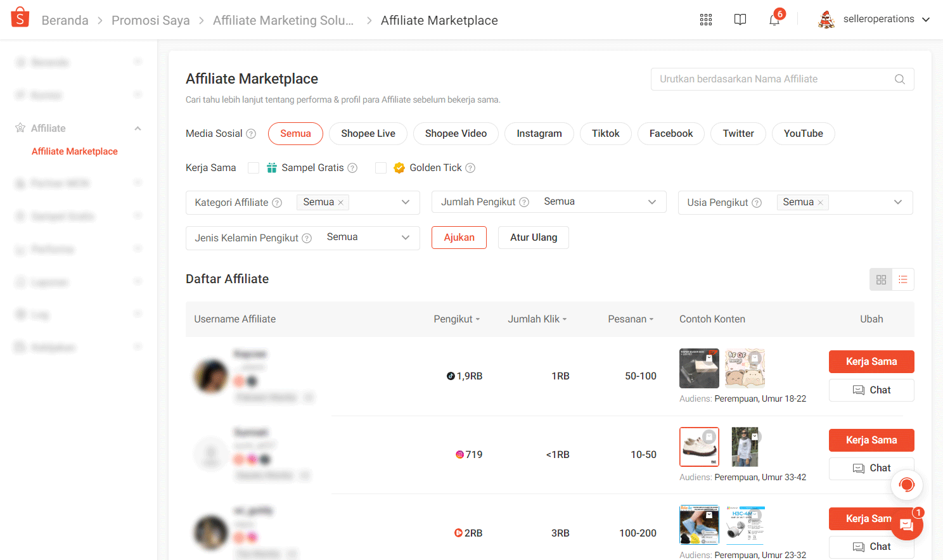This screenshot has height=560, width=943.
Task: Switch to list view in Daftar Affiliate
Action: 902,279
